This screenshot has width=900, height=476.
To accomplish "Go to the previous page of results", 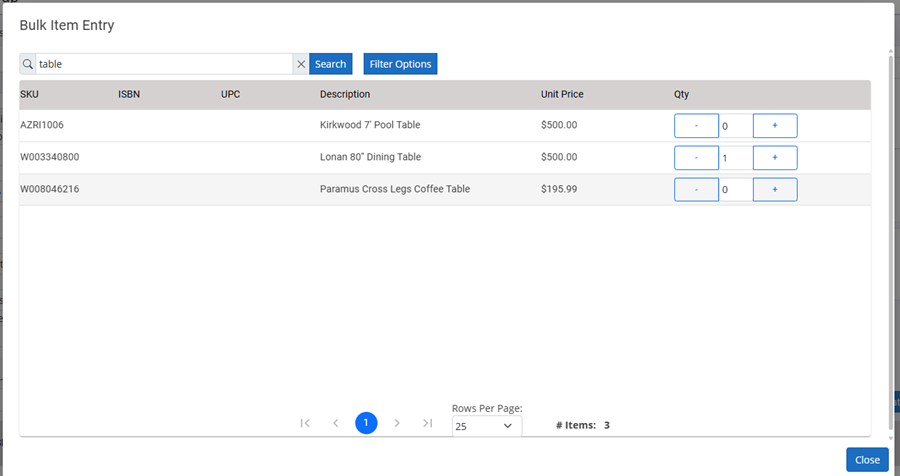I will point(336,423).
